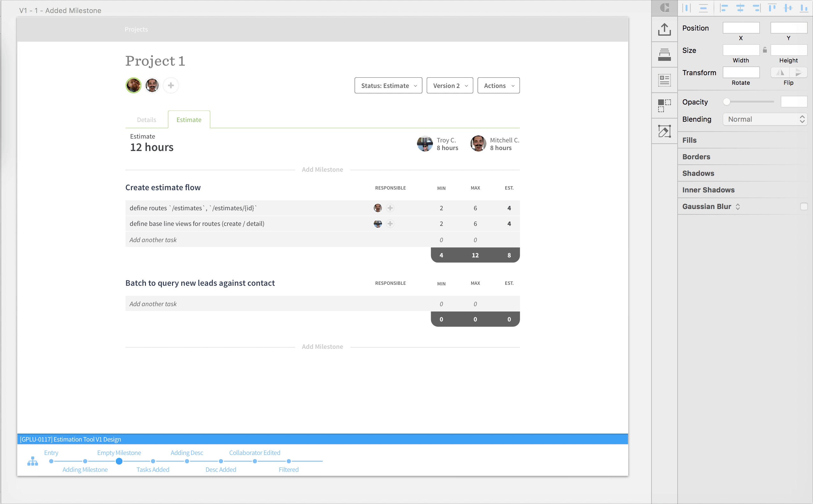Click the sitemap icon beside timeline
This screenshot has width=813, height=504.
pos(32,461)
